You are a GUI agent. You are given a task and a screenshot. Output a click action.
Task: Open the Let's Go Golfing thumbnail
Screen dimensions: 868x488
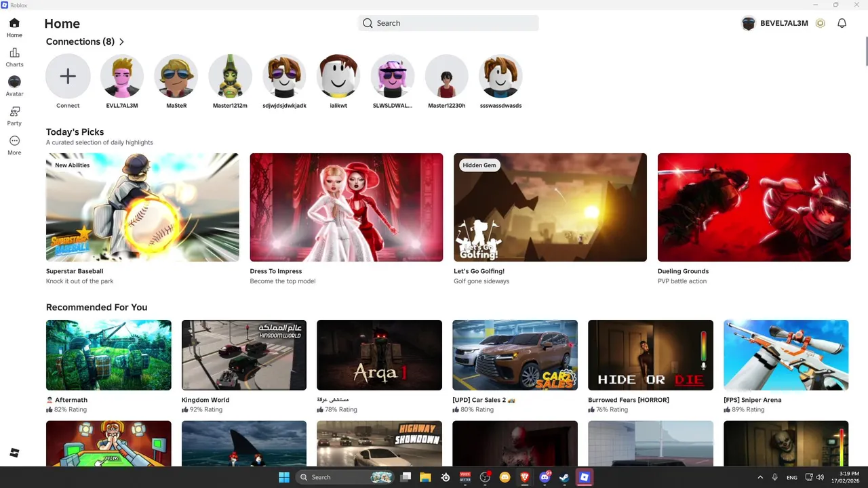pyautogui.click(x=550, y=207)
